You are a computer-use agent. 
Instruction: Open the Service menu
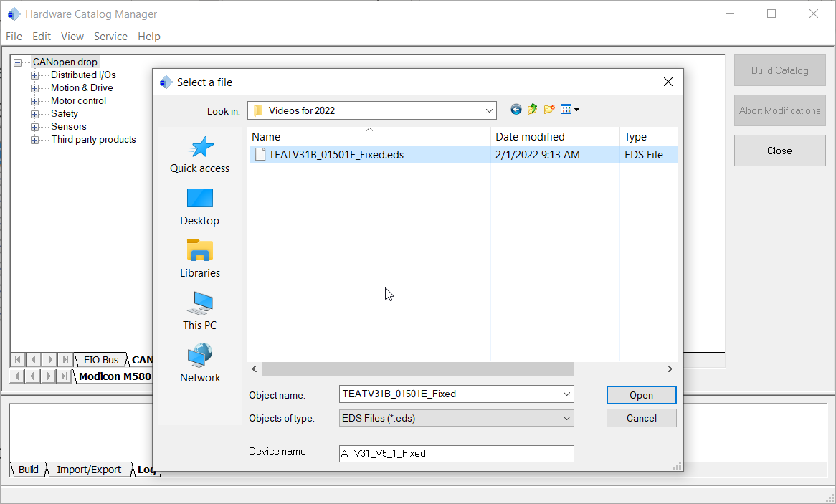pos(110,37)
